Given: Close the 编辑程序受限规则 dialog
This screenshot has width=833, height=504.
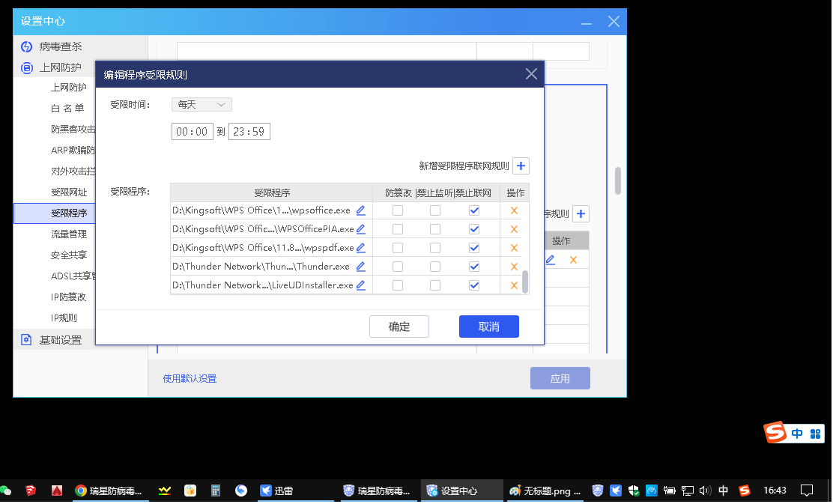Looking at the screenshot, I should (x=531, y=74).
